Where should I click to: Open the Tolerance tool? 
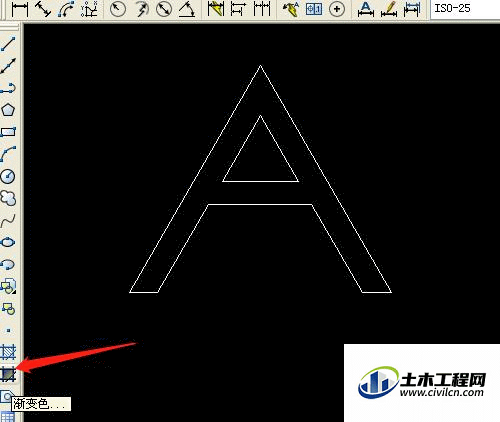point(314,9)
